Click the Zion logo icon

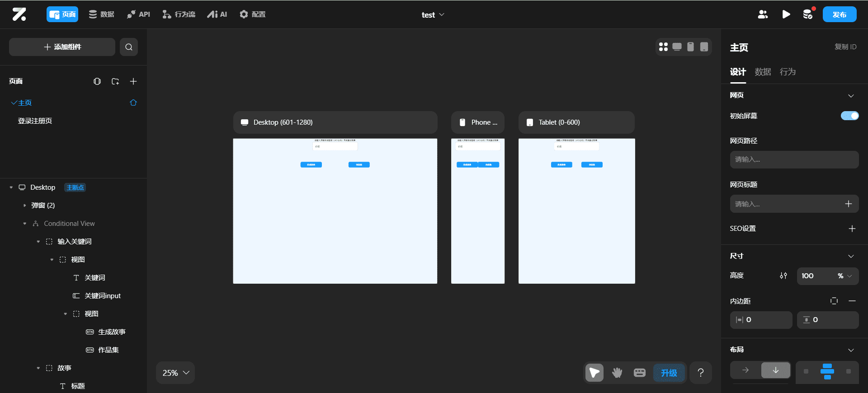pos(19,14)
